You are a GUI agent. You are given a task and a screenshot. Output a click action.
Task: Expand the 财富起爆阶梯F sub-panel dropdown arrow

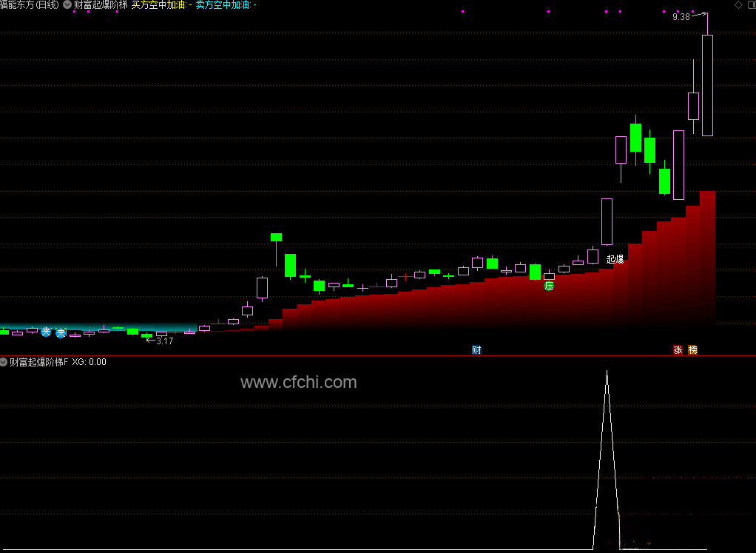[4, 362]
